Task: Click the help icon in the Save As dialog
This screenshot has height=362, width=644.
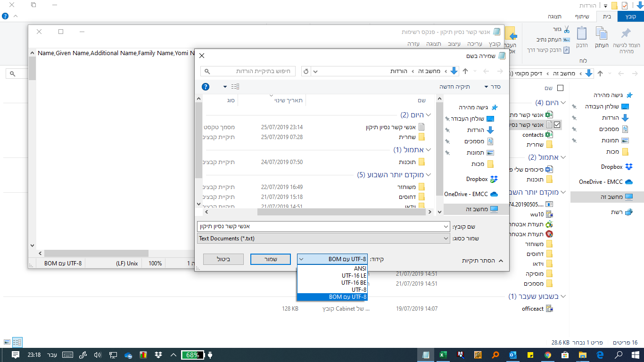Action: tap(206, 87)
